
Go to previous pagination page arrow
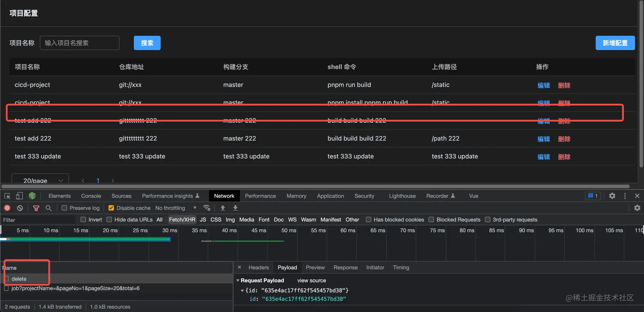pos(83,180)
